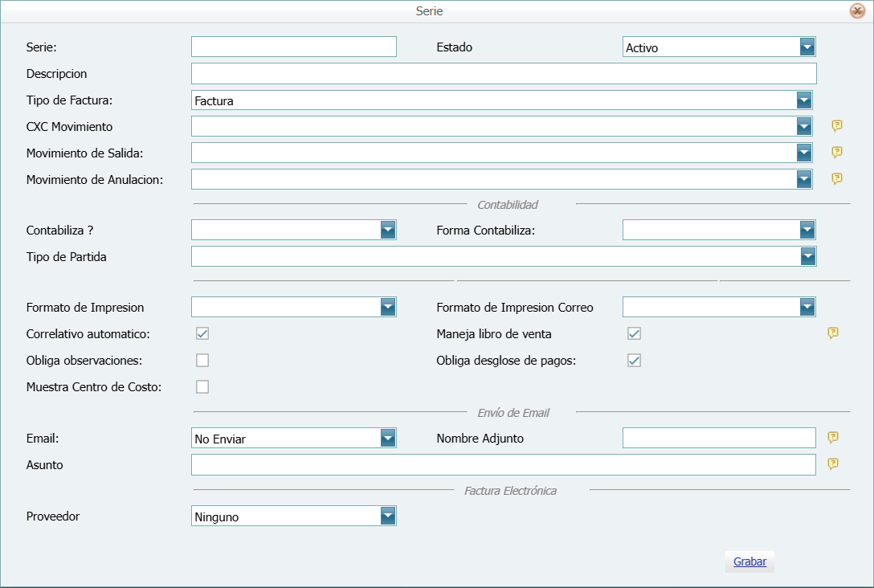Enable Muestra Centro de Costo checkbox
The height and width of the screenshot is (588, 874).
point(202,386)
